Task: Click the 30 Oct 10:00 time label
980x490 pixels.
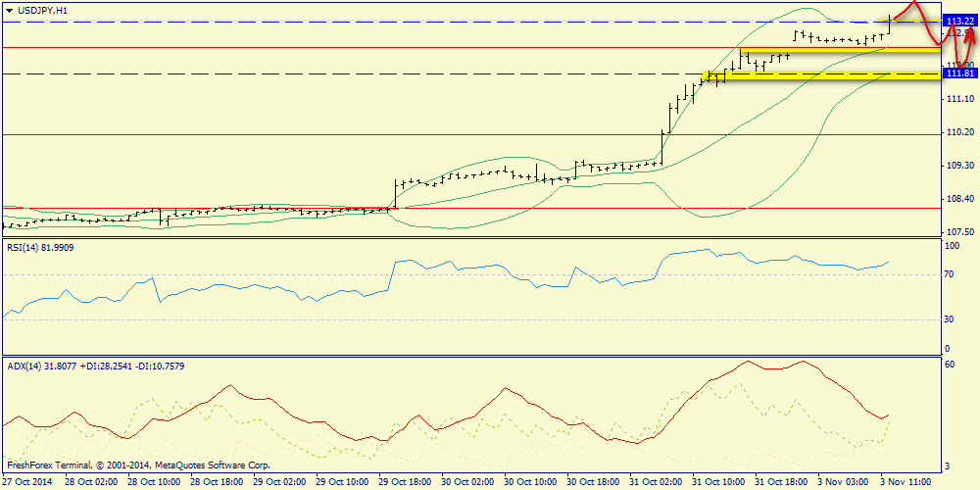Action: pos(529,482)
